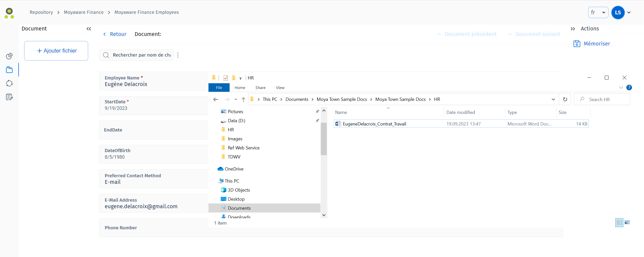644x257 pixels.
Task: Select 3D Objects in navigation tree
Action: click(x=235, y=190)
